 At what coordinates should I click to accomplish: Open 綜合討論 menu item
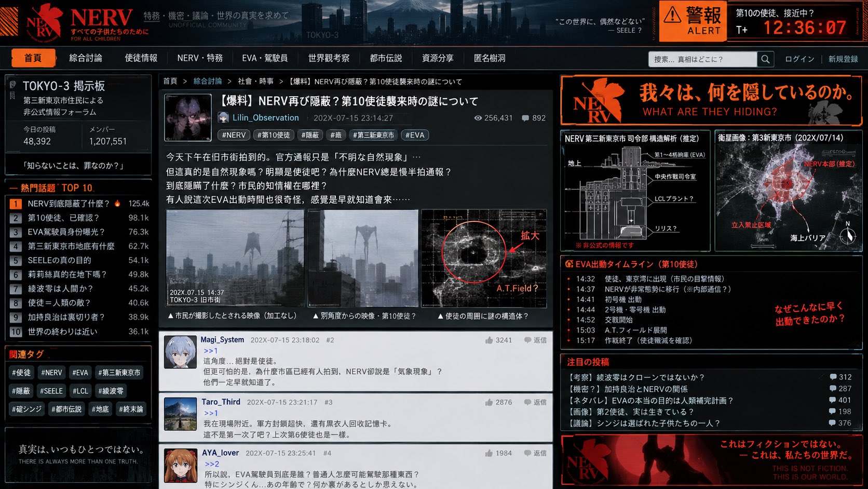(x=86, y=58)
